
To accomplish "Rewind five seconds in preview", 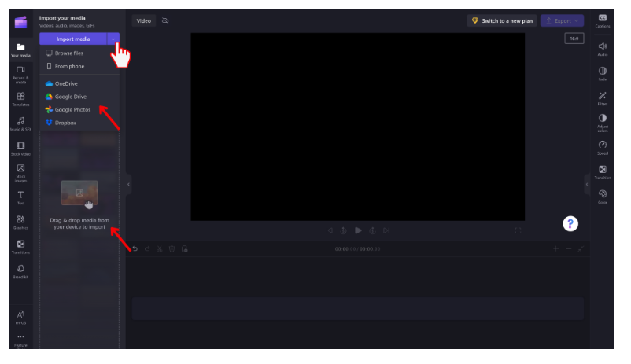I will (x=343, y=230).
